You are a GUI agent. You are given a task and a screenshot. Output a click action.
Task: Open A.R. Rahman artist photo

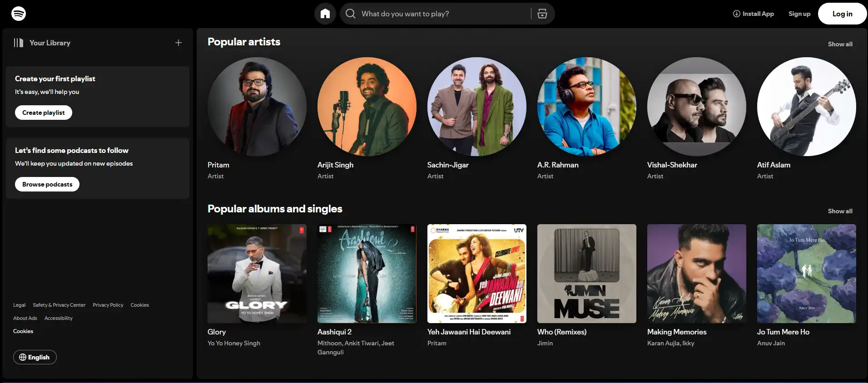tap(587, 107)
